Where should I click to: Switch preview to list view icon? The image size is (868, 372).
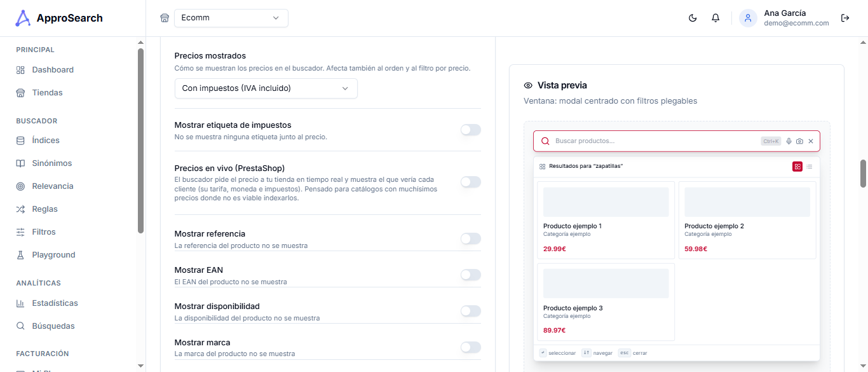tap(809, 167)
